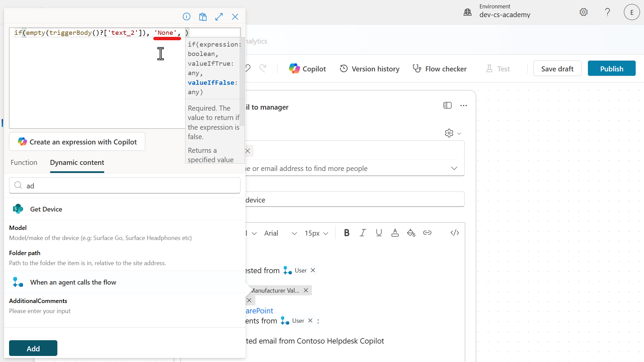Expand the expression editor to full screen

tap(219, 17)
